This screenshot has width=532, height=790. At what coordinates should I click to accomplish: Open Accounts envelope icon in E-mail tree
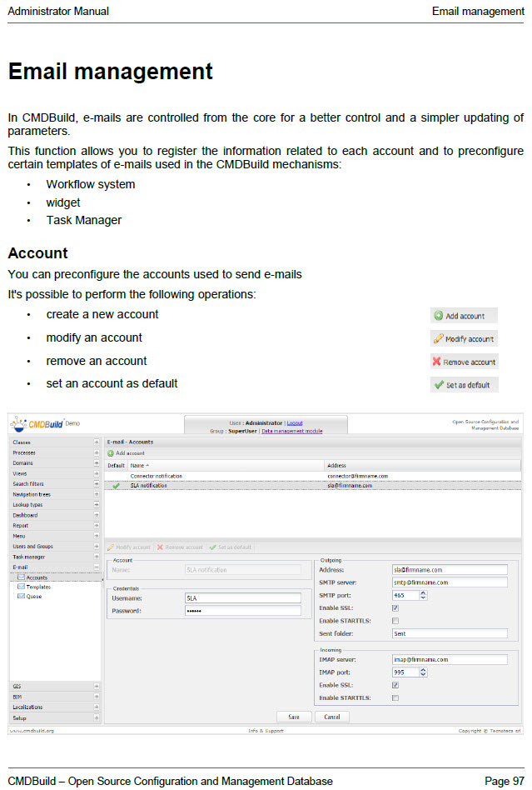pos(21,577)
